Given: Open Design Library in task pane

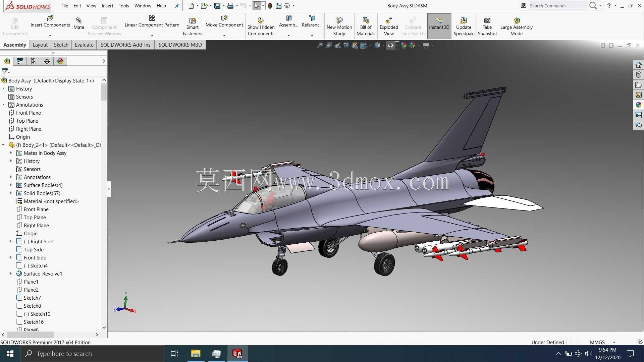Looking at the screenshot, I should (x=638, y=75).
